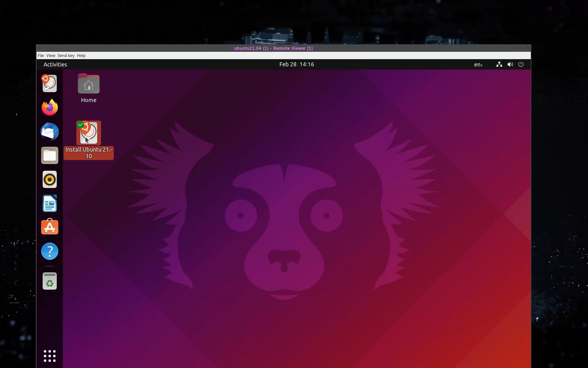Open the clock showing Feb 28 14:16
588x368 pixels.
point(297,64)
